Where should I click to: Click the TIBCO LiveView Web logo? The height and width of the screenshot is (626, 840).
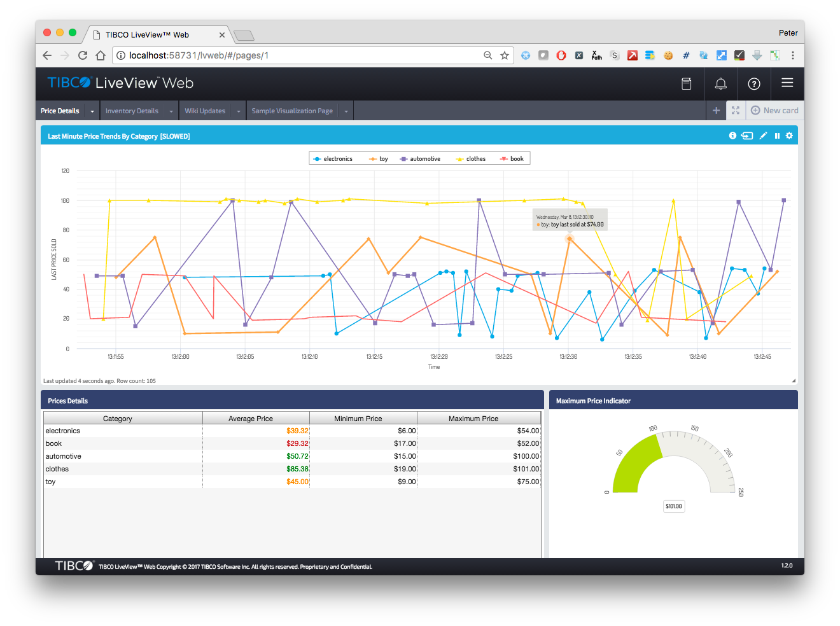(x=120, y=83)
